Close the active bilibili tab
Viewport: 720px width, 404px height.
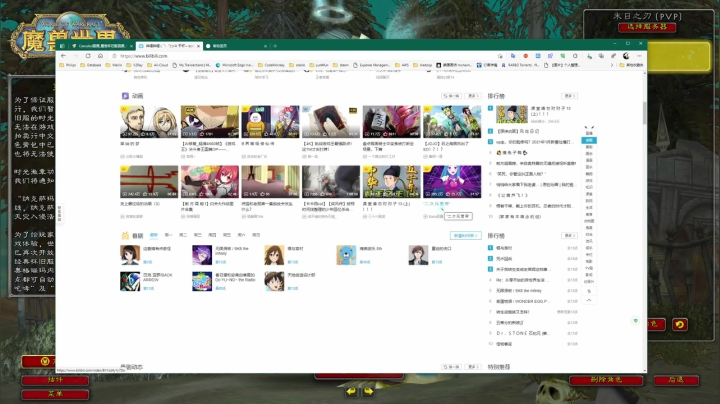click(198, 46)
